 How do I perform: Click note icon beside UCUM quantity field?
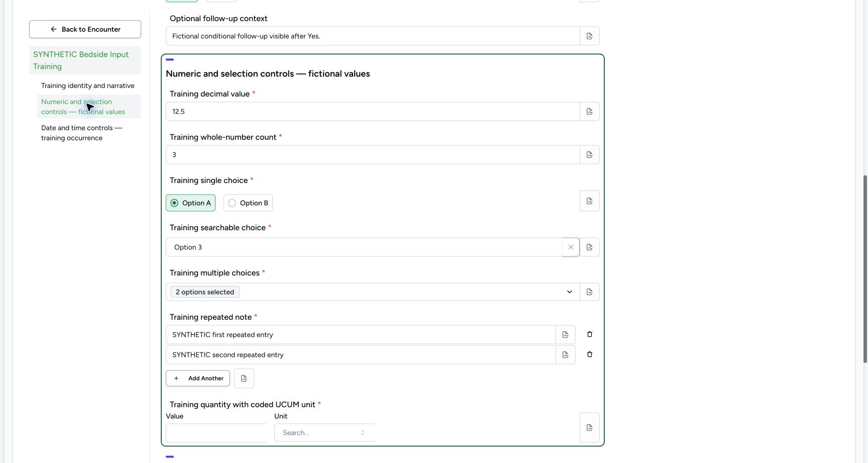pos(590,428)
